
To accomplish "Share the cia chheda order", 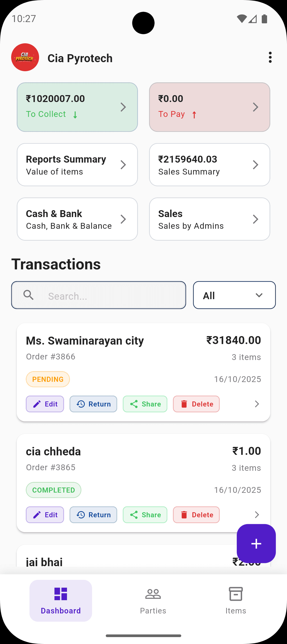I will pos(145,515).
